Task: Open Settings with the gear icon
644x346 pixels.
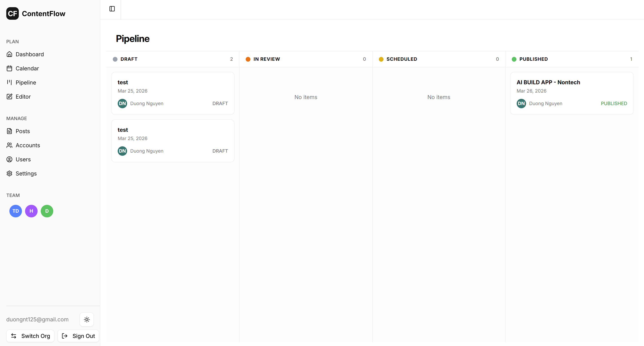Action: [9, 173]
